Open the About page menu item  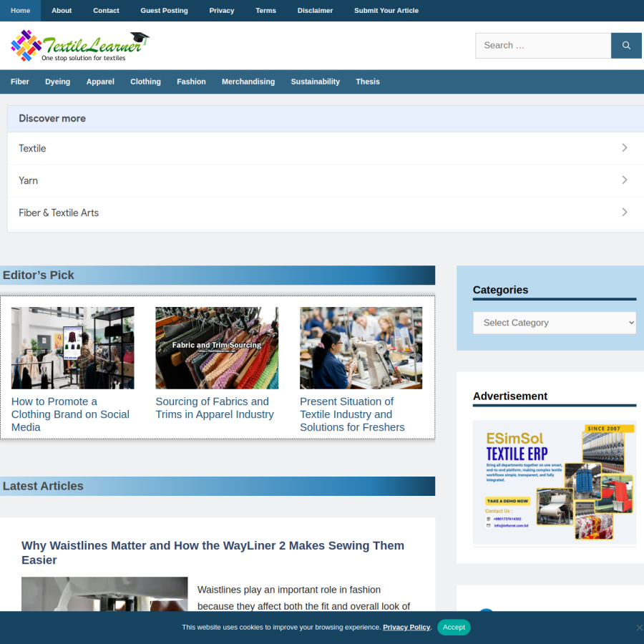(x=62, y=11)
